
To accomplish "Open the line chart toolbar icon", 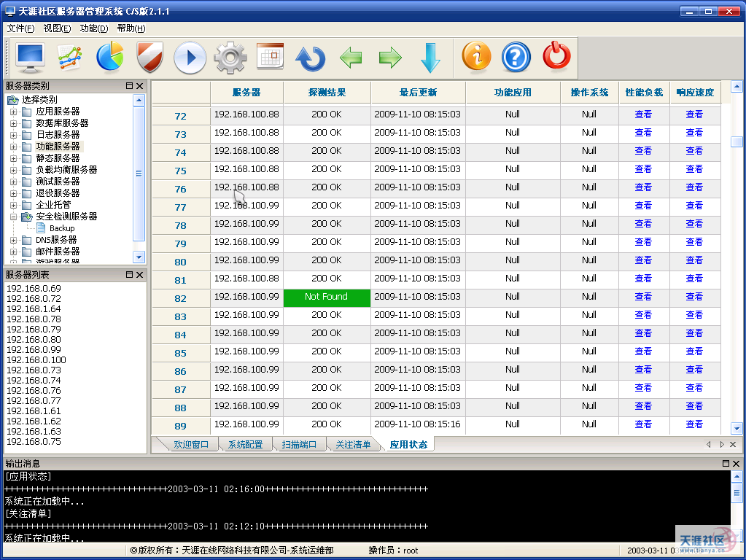I will [70, 58].
